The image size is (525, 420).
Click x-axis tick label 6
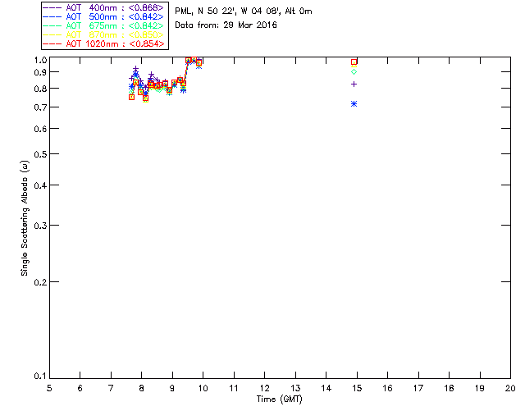click(80, 388)
